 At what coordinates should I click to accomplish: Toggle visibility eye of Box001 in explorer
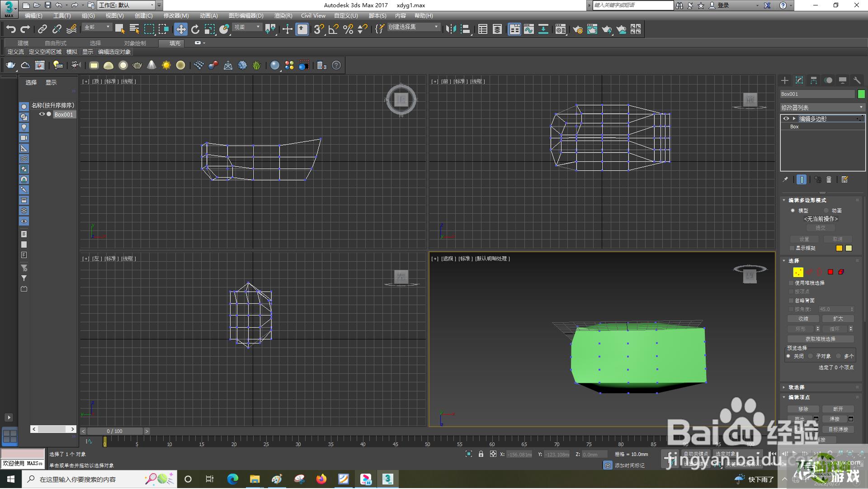pos(42,114)
